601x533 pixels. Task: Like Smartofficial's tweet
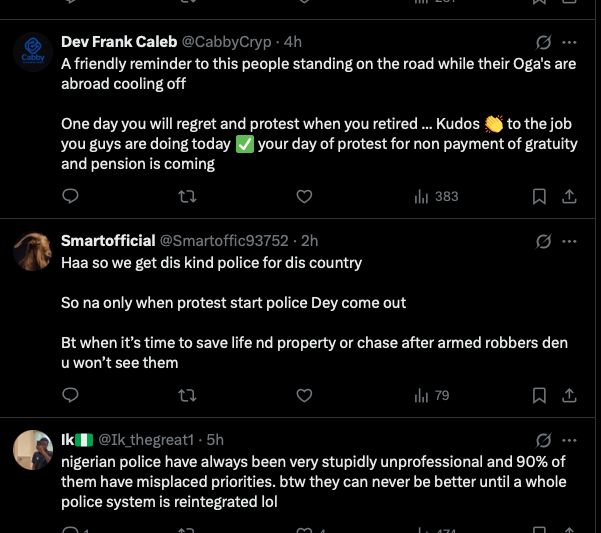[x=304, y=395]
